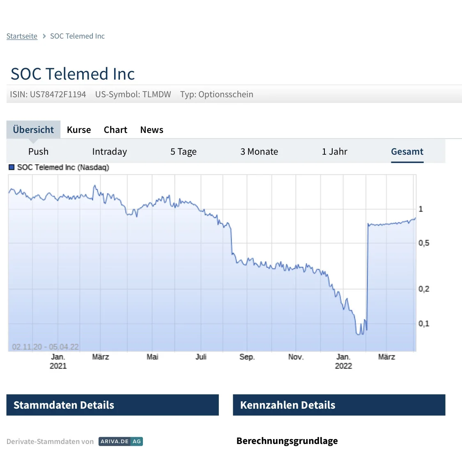This screenshot has width=462, height=476.
Task: Click the Stammdaten Details header
Action: tap(113, 405)
